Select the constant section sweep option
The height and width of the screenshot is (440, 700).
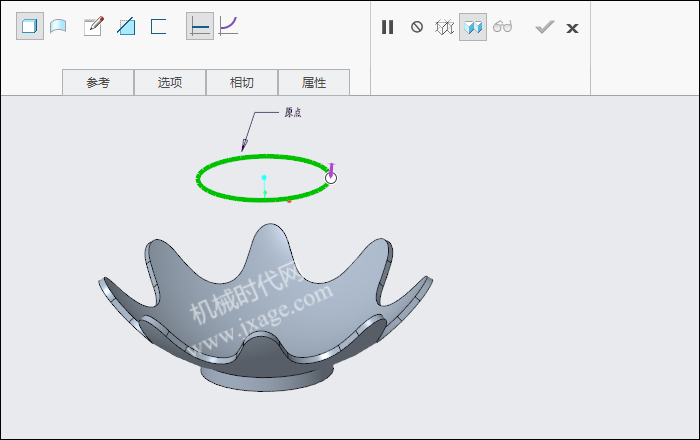point(200,26)
